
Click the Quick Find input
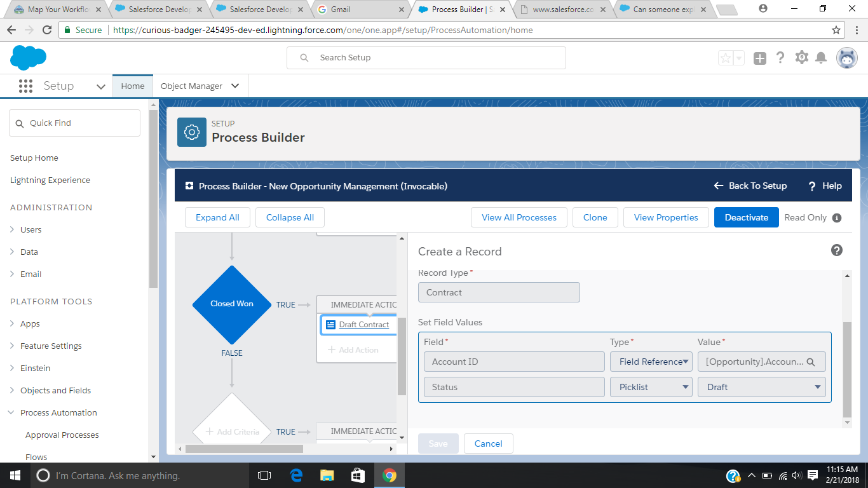[x=74, y=123]
